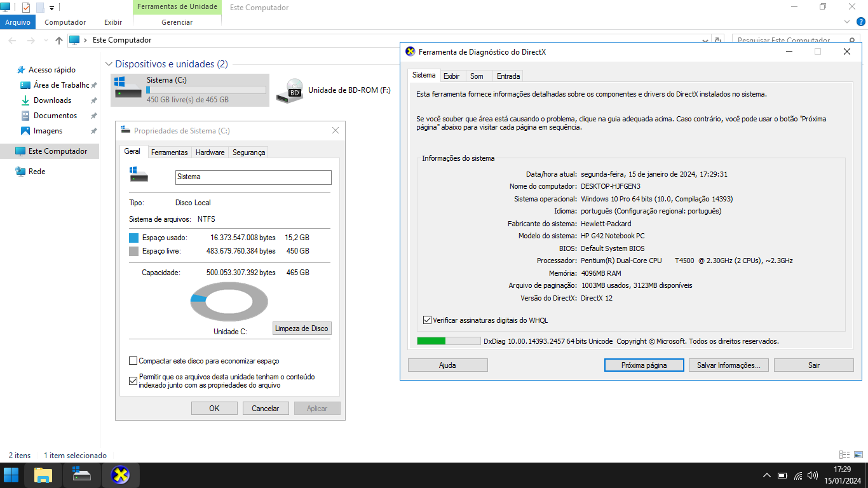The height and width of the screenshot is (488, 868).
Task: Click the monitor icon in the address bar
Action: point(74,40)
